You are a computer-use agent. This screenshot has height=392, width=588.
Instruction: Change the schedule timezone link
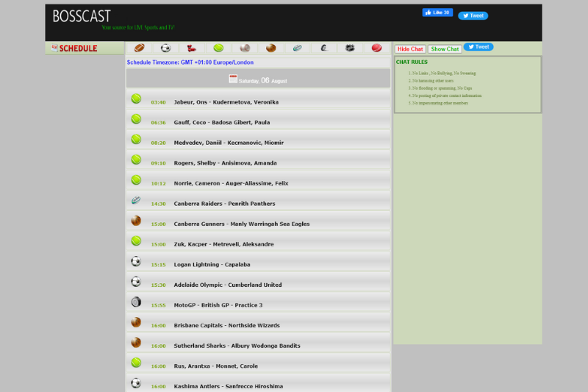tap(190, 63)
